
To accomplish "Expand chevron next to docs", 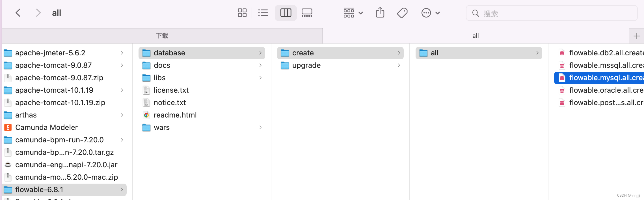I will [x=260, y=65].
